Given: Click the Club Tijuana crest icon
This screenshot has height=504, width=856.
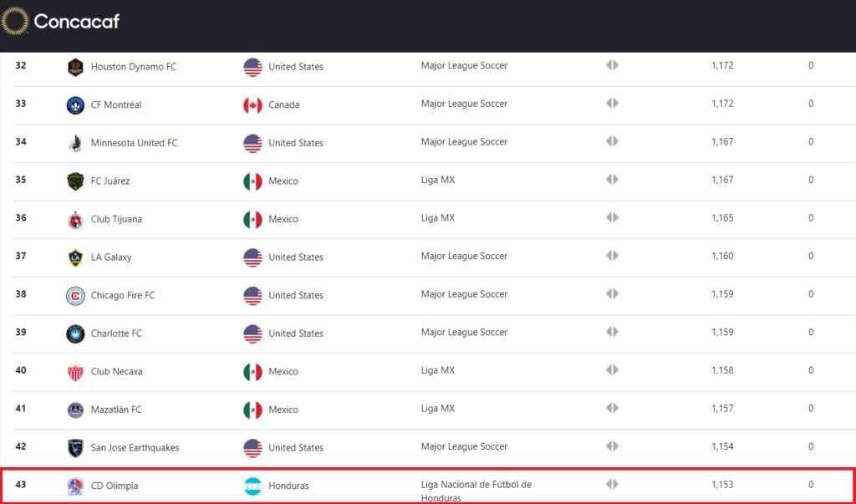Looking at the screenshot, I should 75,220.
